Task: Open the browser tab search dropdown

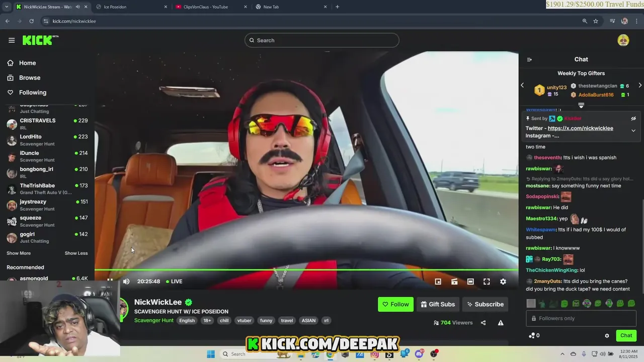Action: pos(6,7)
